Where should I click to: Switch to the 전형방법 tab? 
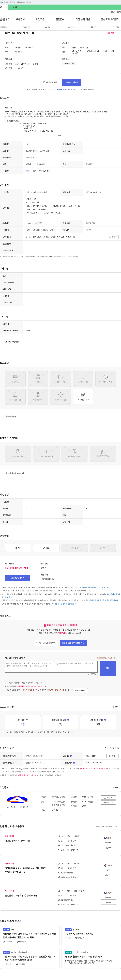coord(94,27)
